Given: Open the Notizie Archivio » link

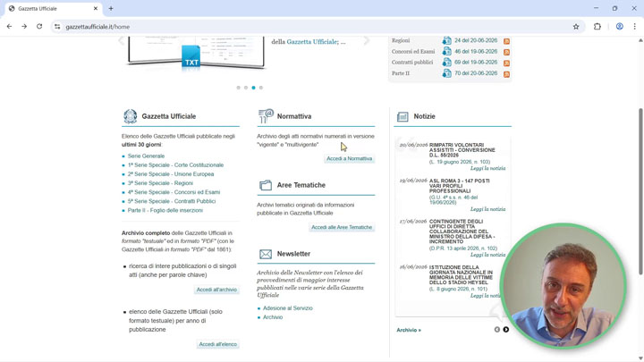Looking at the screenshot, I should (409, 330).
